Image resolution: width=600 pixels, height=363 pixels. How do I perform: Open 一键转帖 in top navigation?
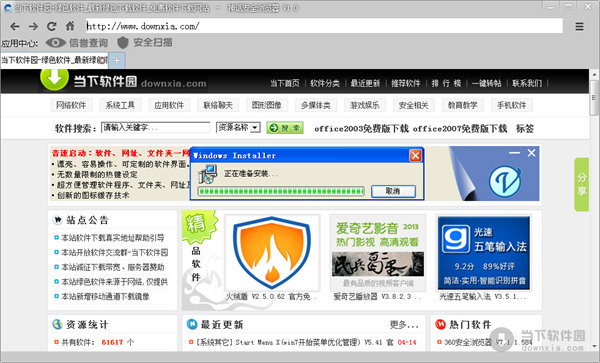486,83
